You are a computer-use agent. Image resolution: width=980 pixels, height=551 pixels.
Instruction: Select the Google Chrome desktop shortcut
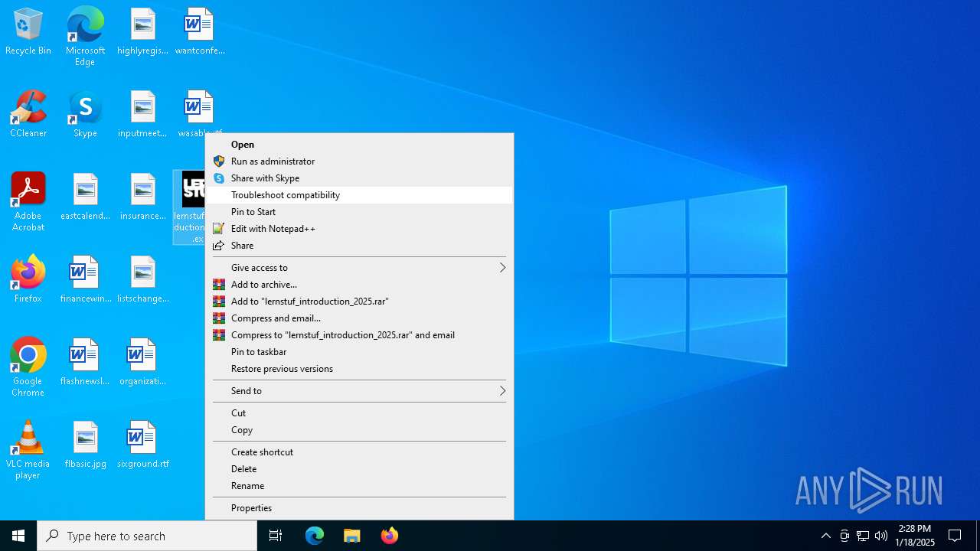[28, 367]
